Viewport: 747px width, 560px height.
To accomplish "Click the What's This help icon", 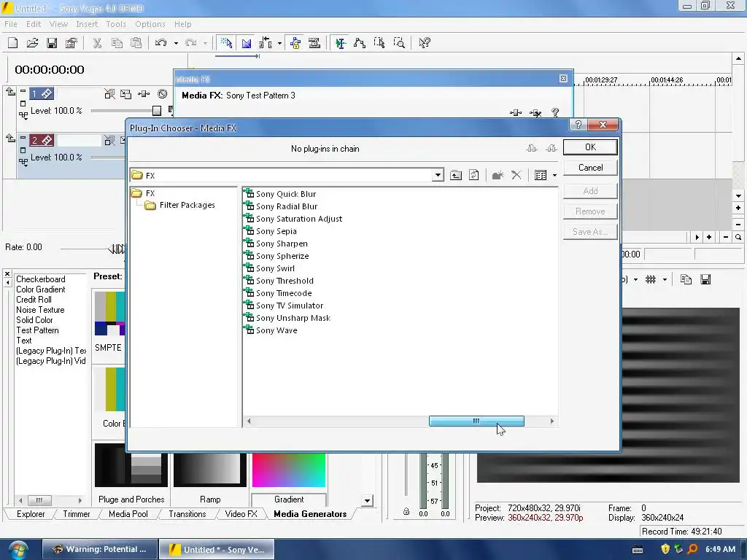I will tap(425, 43).
